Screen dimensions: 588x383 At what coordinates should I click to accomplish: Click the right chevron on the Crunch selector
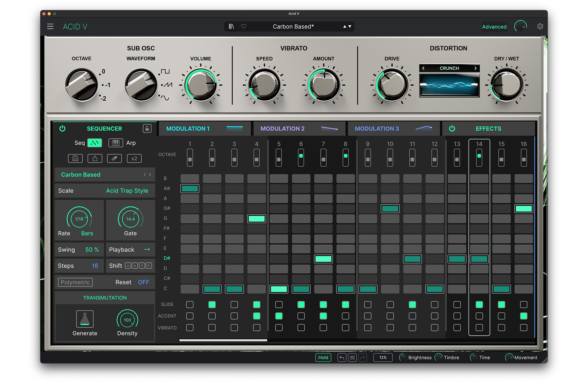point(476,68)
